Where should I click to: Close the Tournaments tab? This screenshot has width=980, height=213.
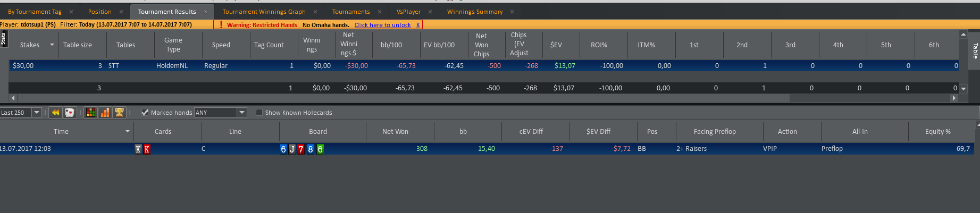(380, 12)
